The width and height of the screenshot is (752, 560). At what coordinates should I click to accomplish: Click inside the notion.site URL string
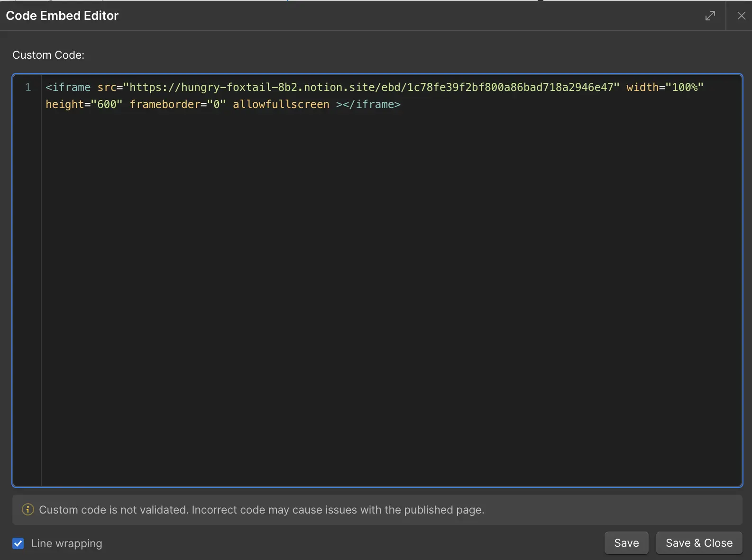(370, 87)
